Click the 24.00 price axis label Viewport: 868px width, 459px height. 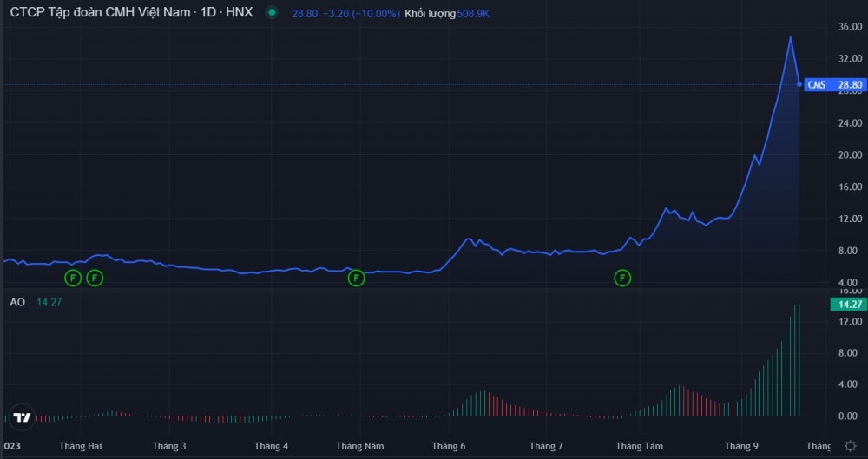[x=850, y=123]
